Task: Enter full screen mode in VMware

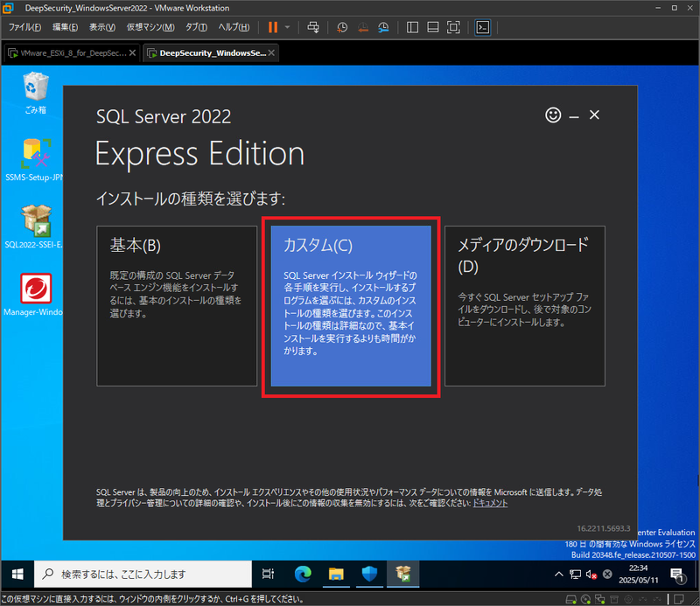Action: click(x=453, y=27)
